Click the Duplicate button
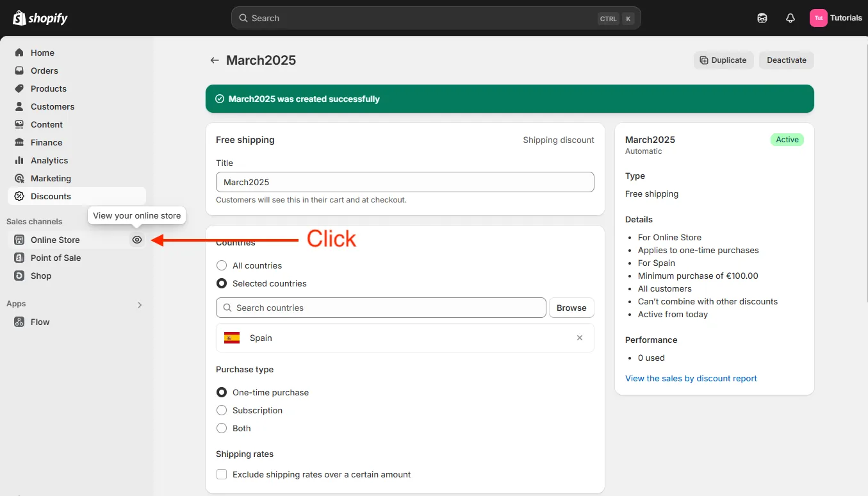The image size is (868, 496). pos(723,60)
